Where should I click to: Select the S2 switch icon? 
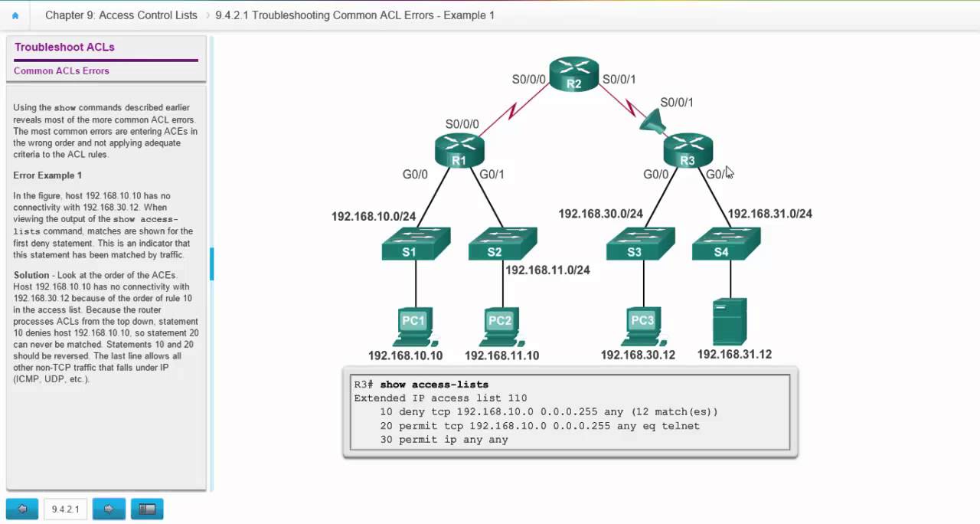point(502,244)
